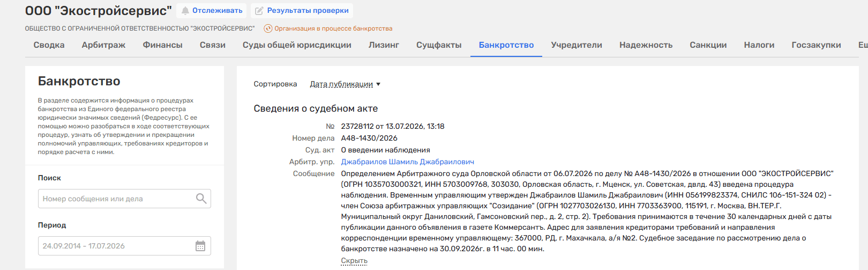Open the Сущфакты tab
Image resolution: width=868 pixels, height=270 pixels.
[x=439, y=45]
